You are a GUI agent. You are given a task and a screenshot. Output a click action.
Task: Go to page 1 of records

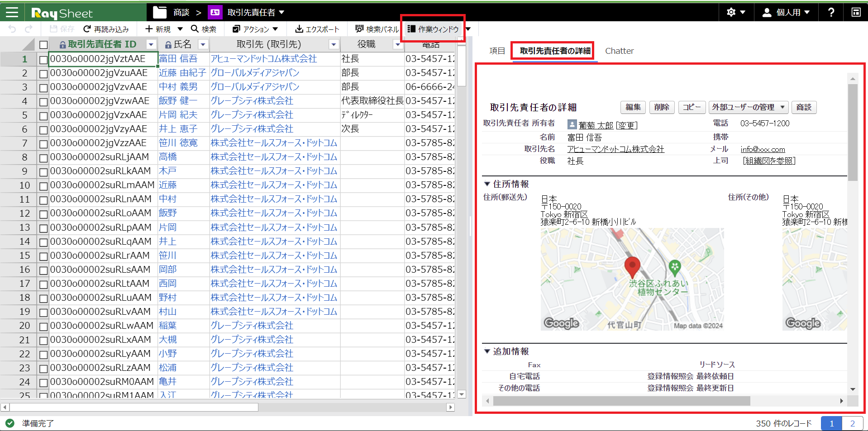[x=831, y=423]
